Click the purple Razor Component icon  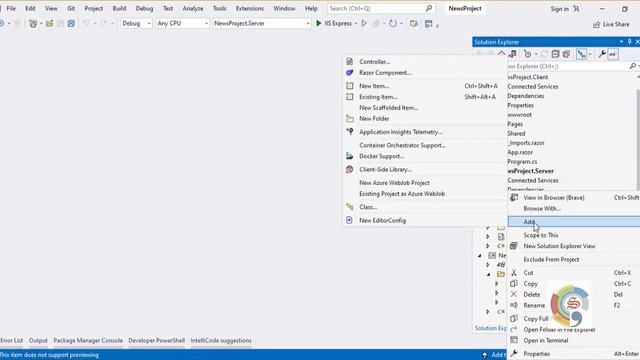349,73
